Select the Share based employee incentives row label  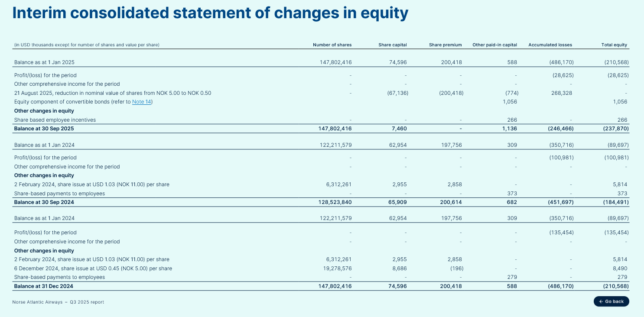(x=55, y=120)
